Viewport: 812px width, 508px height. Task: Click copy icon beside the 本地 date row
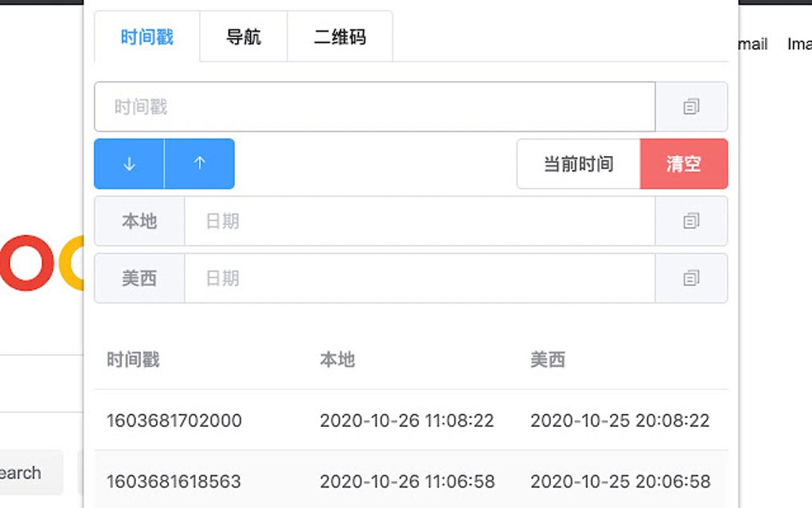[691, 221]
